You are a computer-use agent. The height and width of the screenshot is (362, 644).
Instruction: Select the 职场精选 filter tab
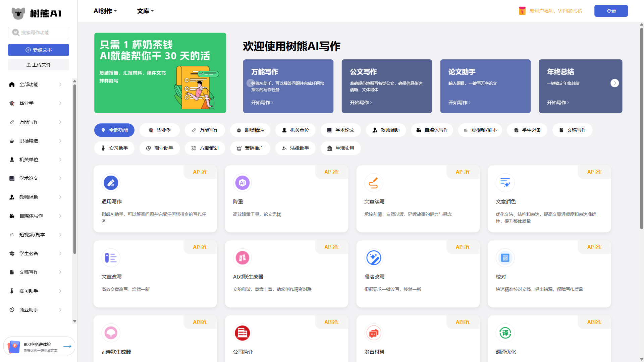point(250,130)
